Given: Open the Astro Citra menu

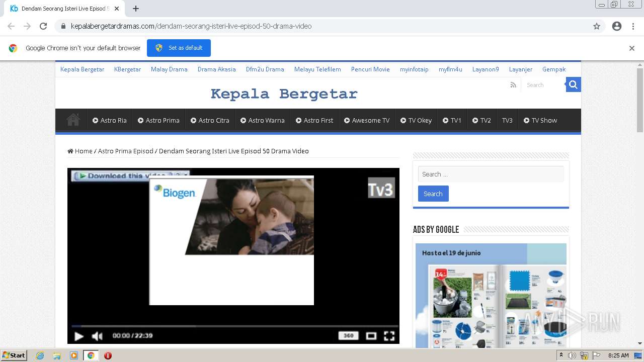Looking at the screenshot, I should tap(210, 120).
